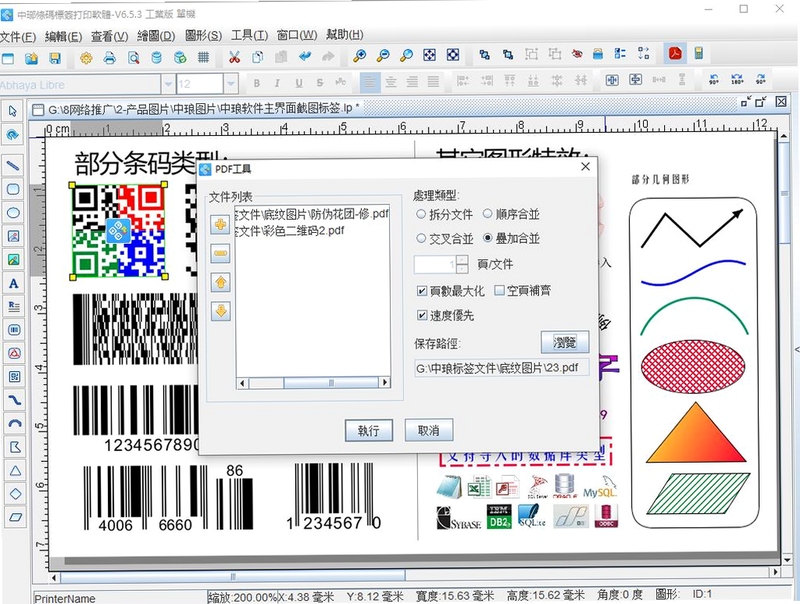
Task: Click add file plus button in dialog
Action: pyautogui.click(x=220, y=224)
